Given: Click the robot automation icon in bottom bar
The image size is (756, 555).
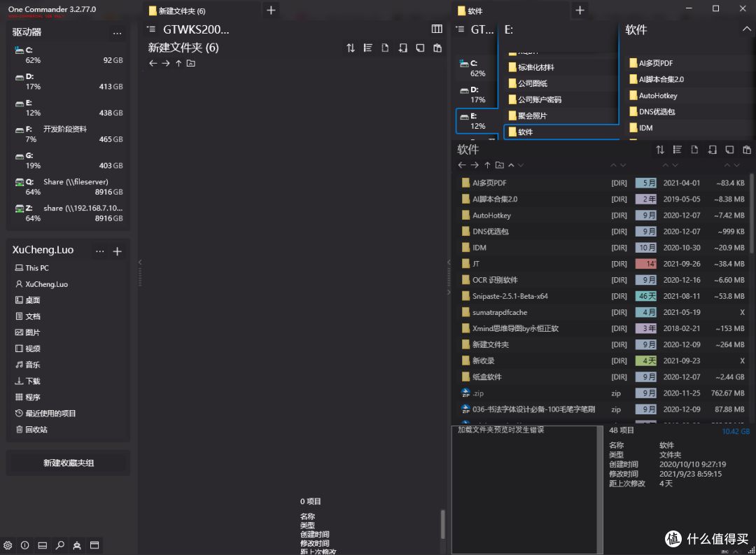Looking at the screenshot, I should coord(77,545).
